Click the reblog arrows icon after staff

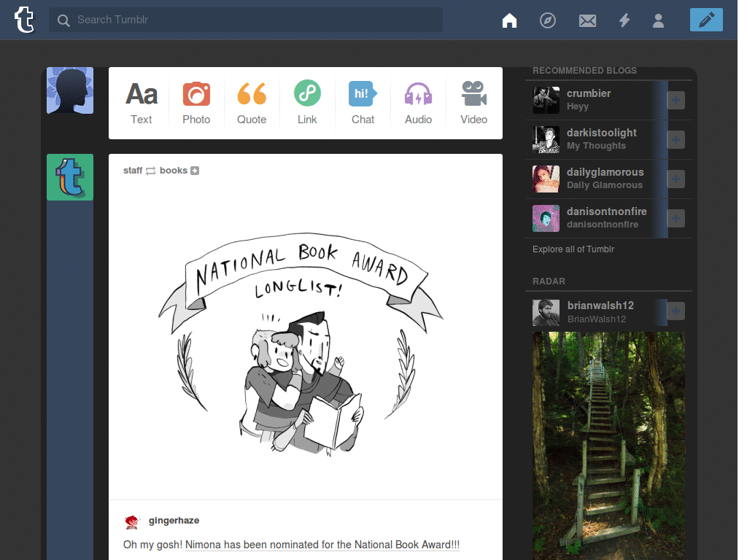pos(150,171)
